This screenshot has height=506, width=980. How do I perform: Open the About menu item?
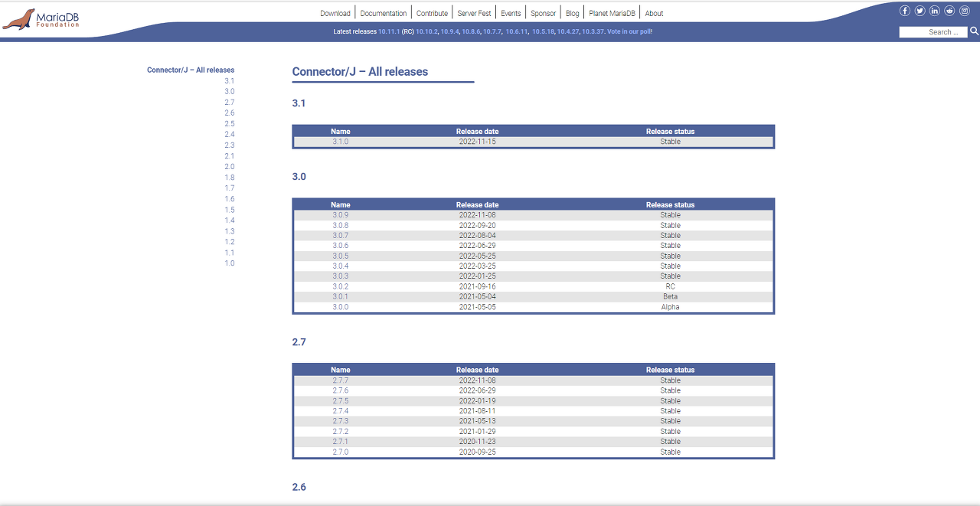click(654, 13)
